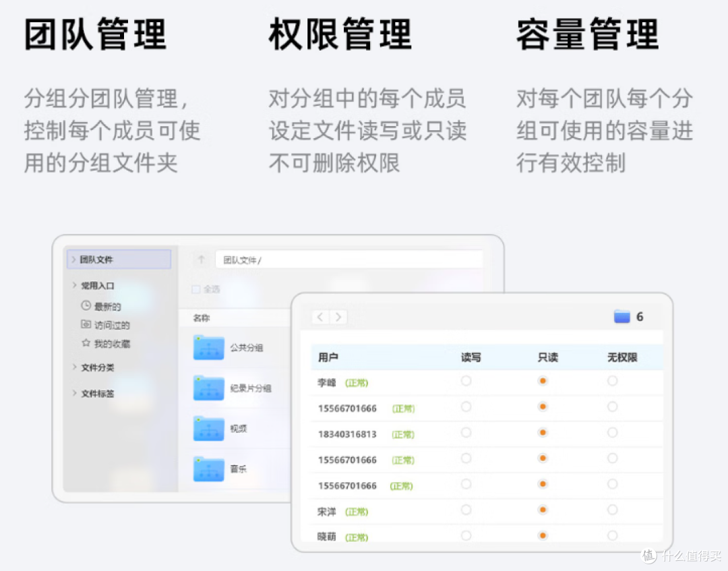The image size is (728, 571).
Task: Click the 用户 column header
Action: click(328, 357)
